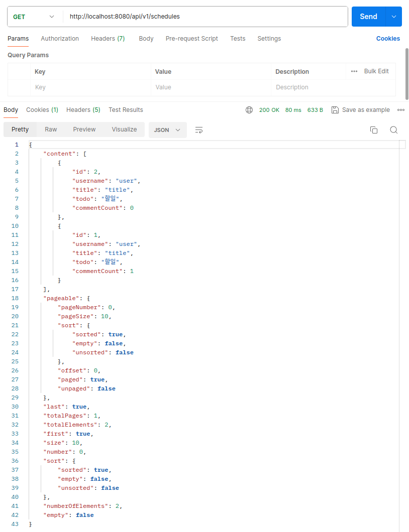This screenshot has height=532, width=409.
Task: Click the Bulk Edit button
Action: (376, 71)
